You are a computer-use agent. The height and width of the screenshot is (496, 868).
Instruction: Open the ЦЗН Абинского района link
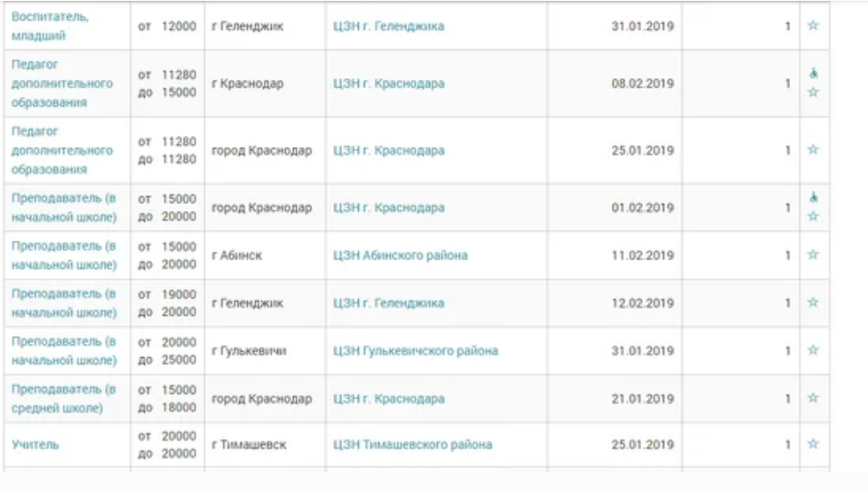pyautogui.click(x=400, y=256)
